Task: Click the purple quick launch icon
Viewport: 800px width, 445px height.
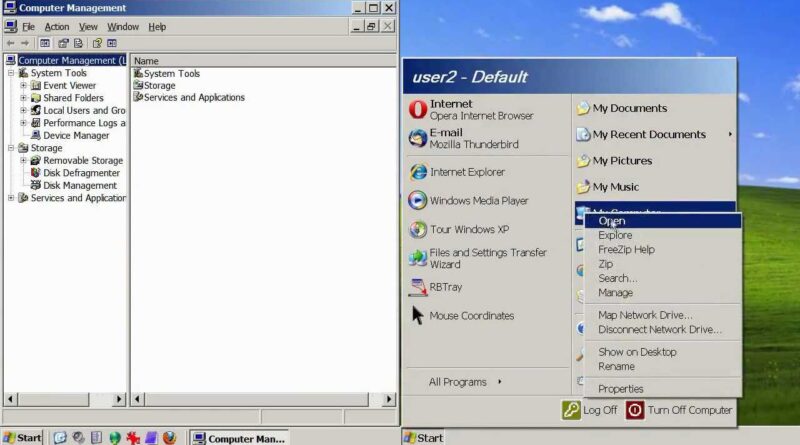Action: click(151, 437)
